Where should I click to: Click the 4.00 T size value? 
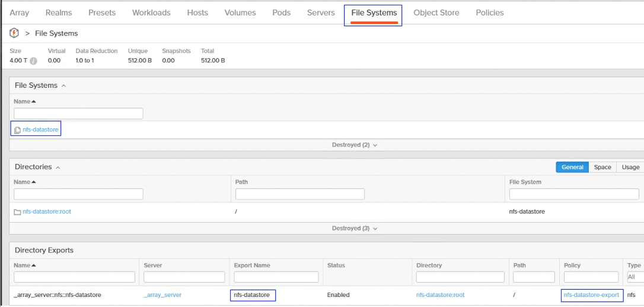coord(18,61)
